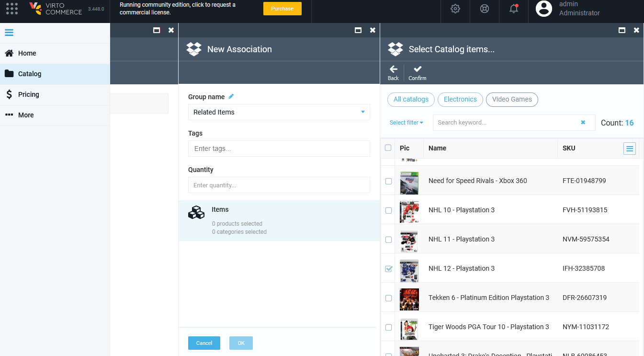Check the NHL 11 row checkbox
This screenshot has height=356, width=644.
388,240
